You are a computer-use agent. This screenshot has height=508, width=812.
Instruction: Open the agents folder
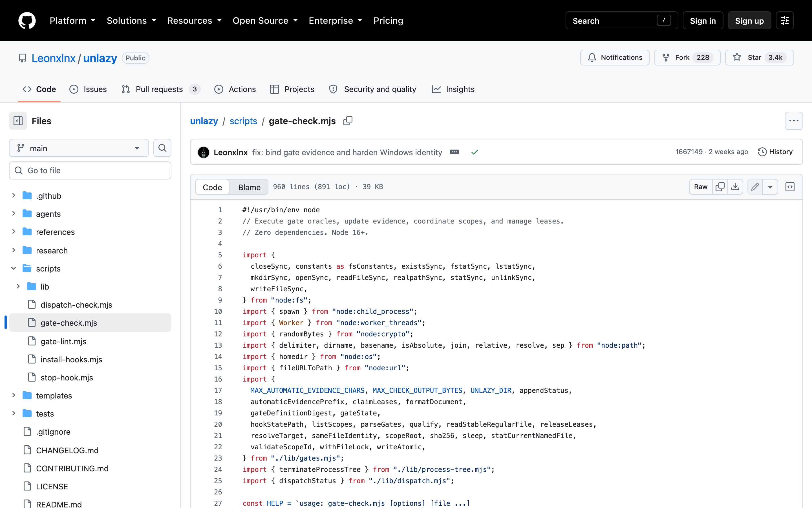coord(48,214)
